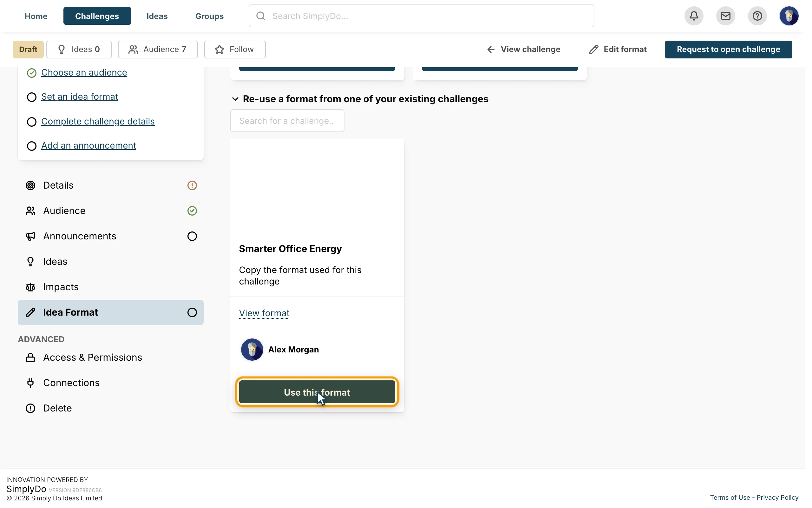This screenshot has height=508, width=812.
Task: Click Use this format button
Action: 317,392
